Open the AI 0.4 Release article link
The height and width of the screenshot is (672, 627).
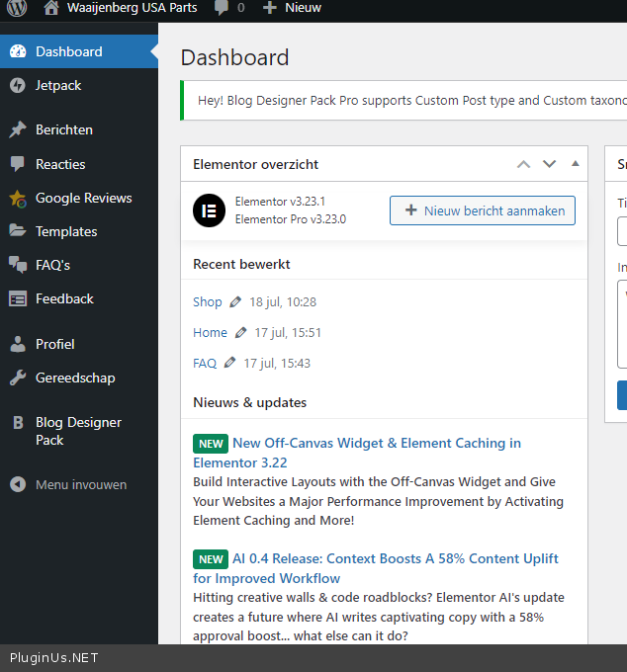tap(395, 558)
